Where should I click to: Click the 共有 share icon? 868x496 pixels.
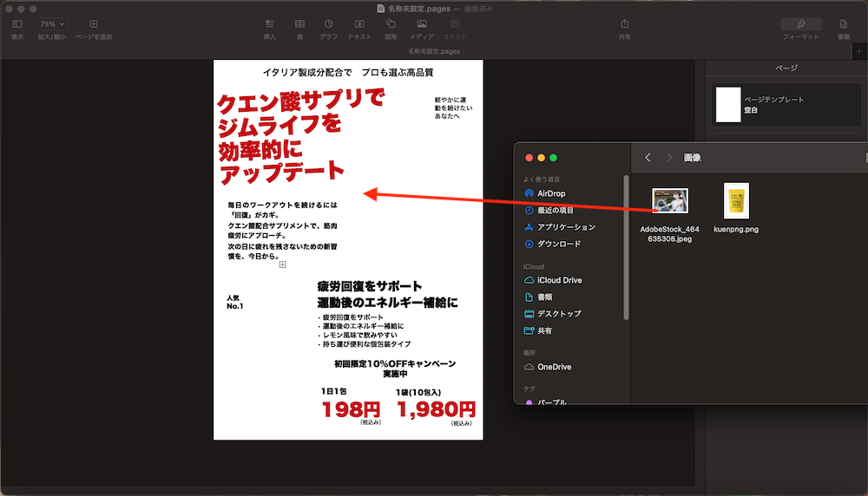(x=624, y=23)
